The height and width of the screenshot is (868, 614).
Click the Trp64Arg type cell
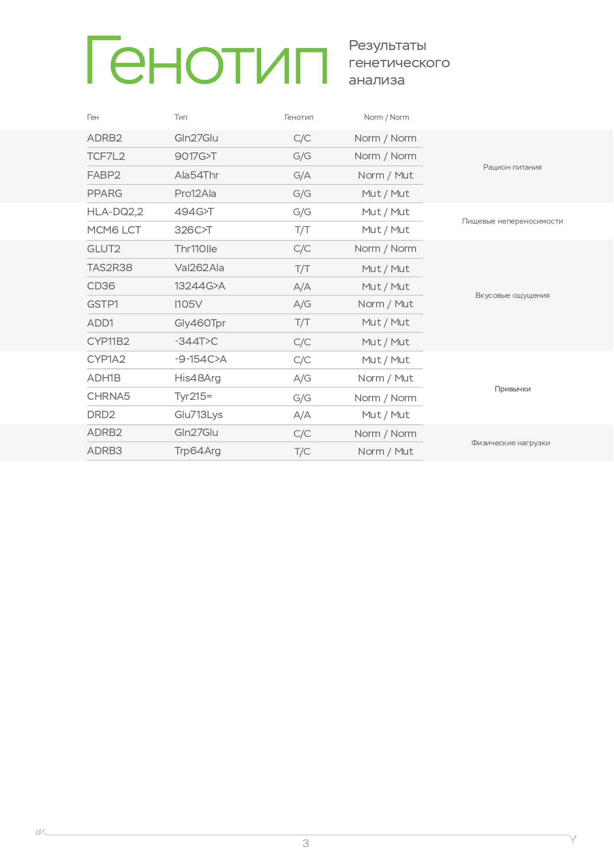click(x=197, y=451)
